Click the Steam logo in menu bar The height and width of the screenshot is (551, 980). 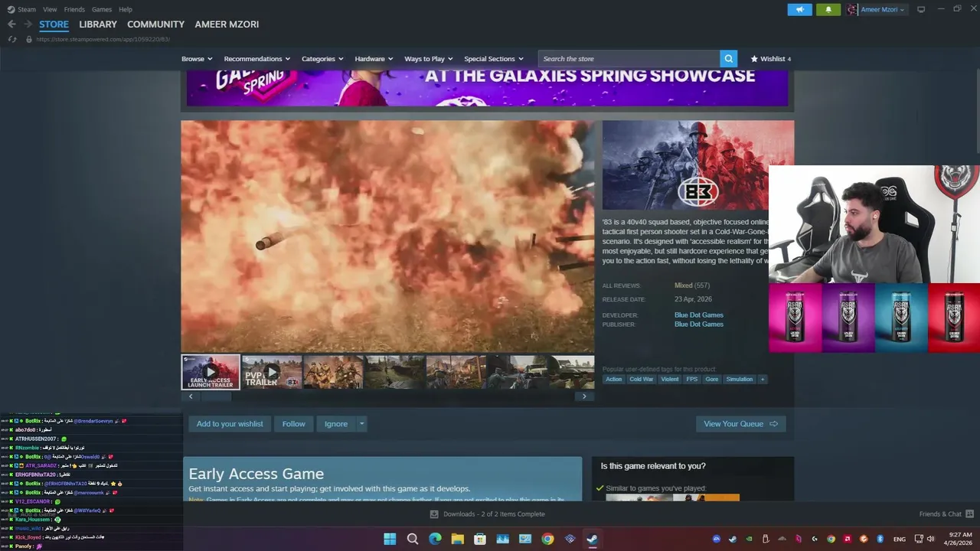click(11, 9)
